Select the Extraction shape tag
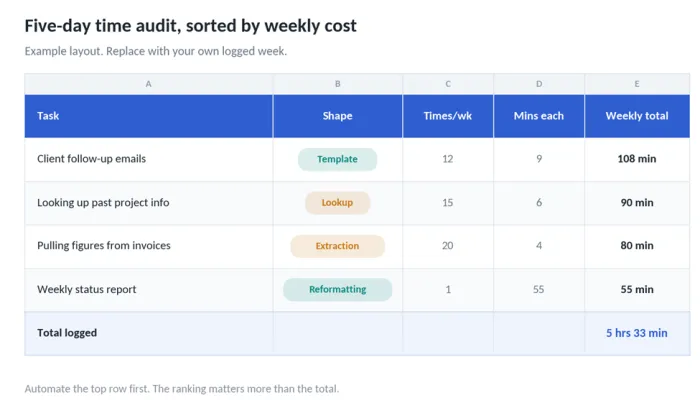 coord(338,246)
